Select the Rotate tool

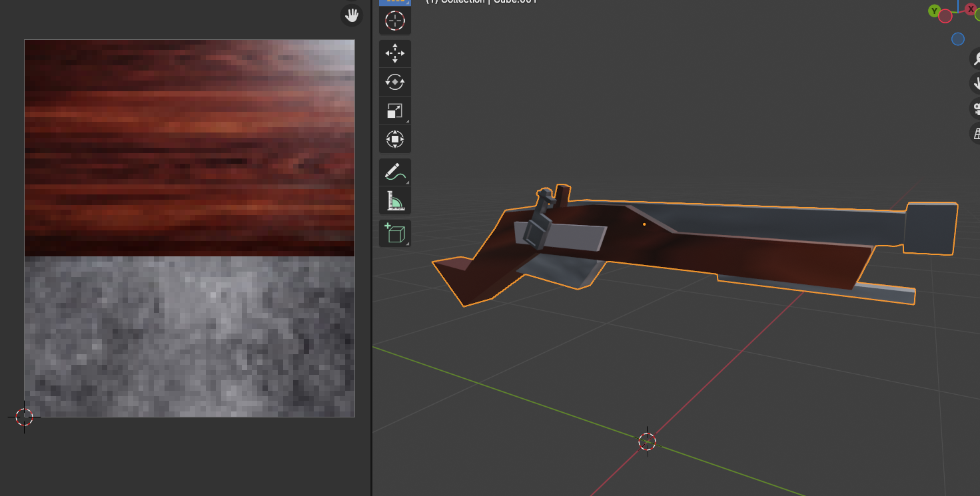point(395,82)
